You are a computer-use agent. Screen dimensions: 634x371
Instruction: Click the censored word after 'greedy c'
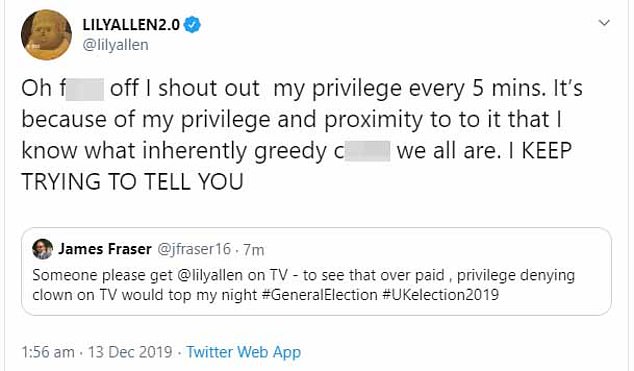(x=368, y=151)
